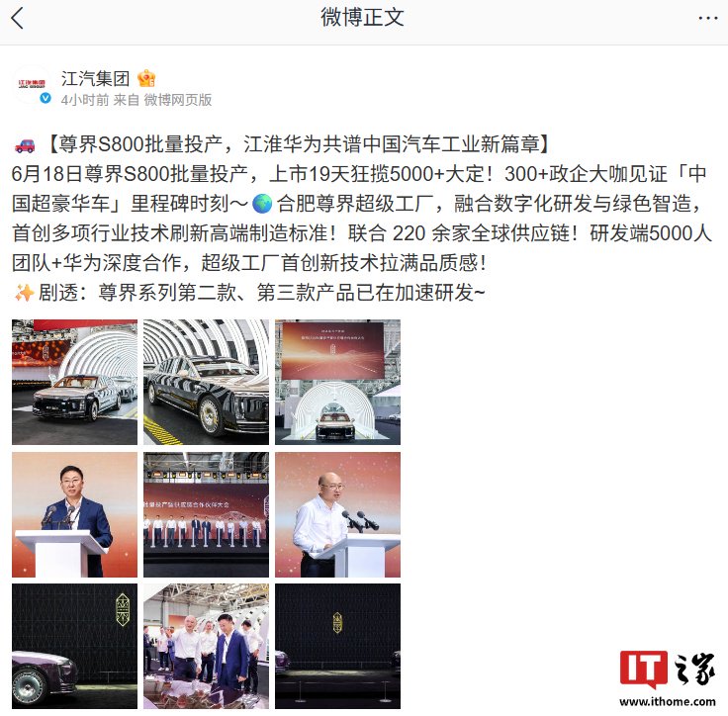Click the 微博网页版 source link
The width and height of the screenshot is (728, 716).
[x=178, y=99]
